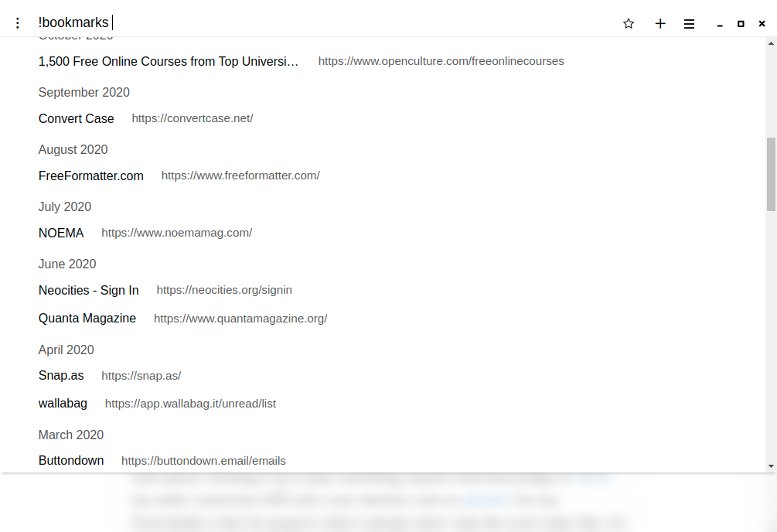Image resolution: width=777 pixels, height=532 pixels.
Task: Open the Convert Case bookmark
Action: [77, 118]
